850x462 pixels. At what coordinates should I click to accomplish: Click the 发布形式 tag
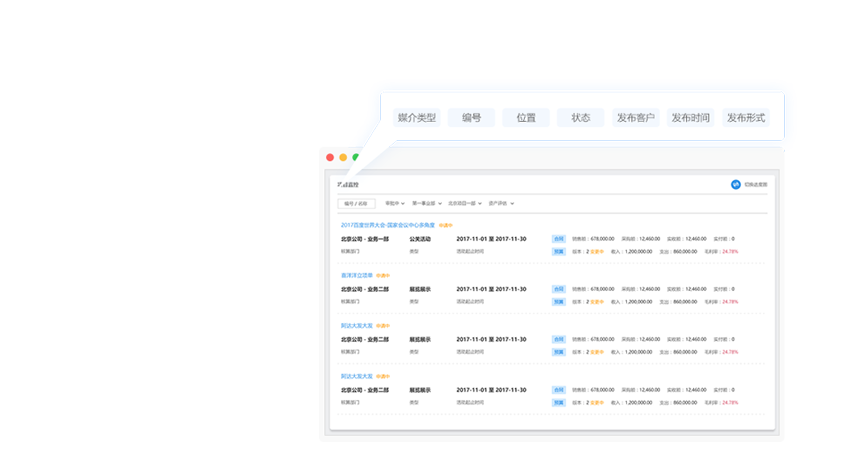pos(746,118)
